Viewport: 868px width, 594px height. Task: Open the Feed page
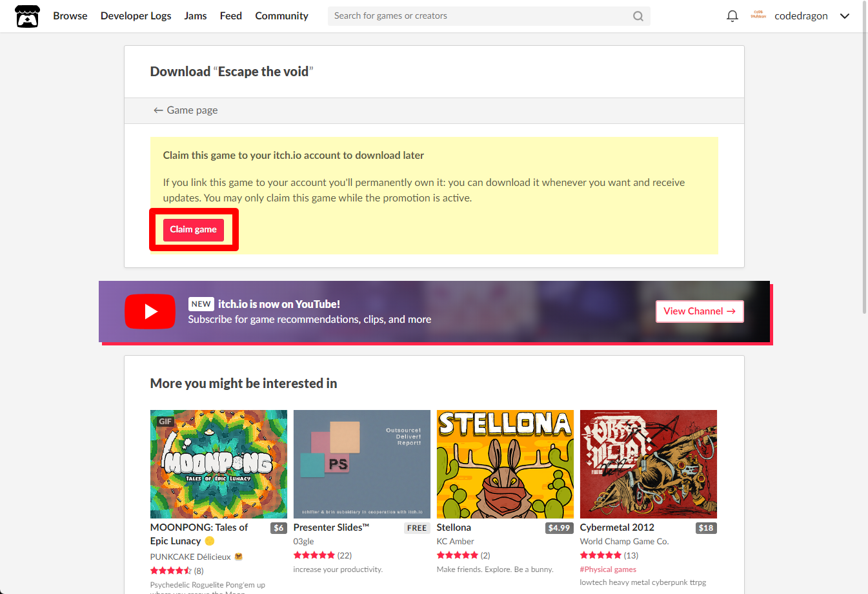point(231,16)
